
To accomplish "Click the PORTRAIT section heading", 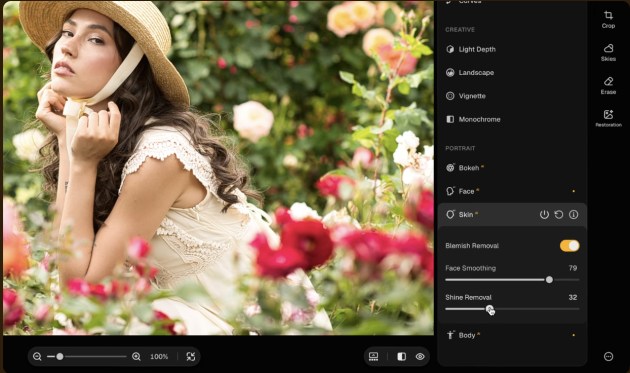I will [460, 148].
